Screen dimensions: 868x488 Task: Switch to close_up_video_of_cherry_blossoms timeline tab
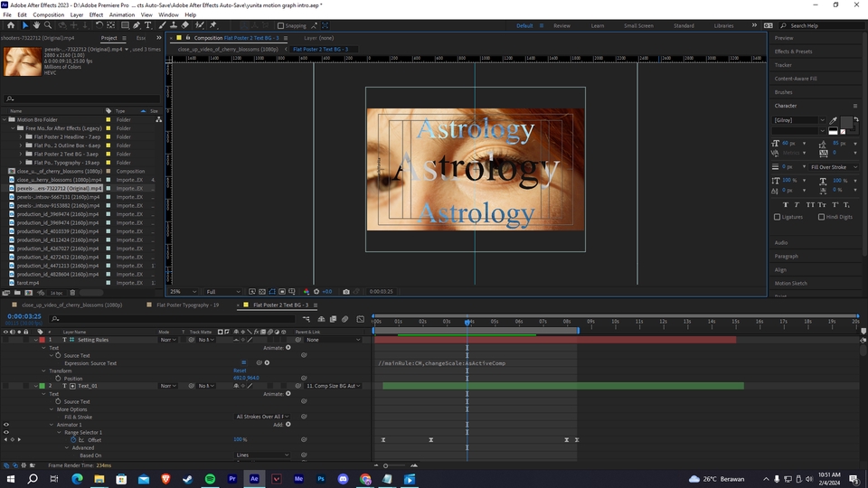point(72,305)
